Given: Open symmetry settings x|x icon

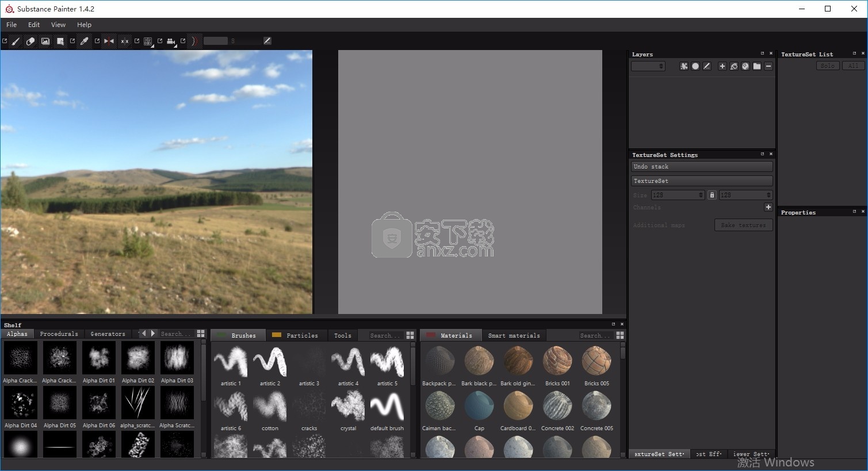Looking at the screenshot, I should [124, 41].
